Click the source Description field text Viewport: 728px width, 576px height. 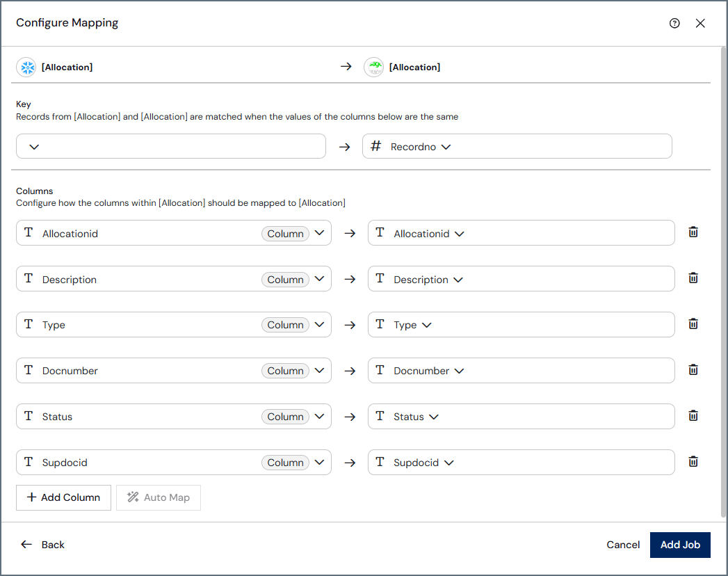tap(69, 280)
